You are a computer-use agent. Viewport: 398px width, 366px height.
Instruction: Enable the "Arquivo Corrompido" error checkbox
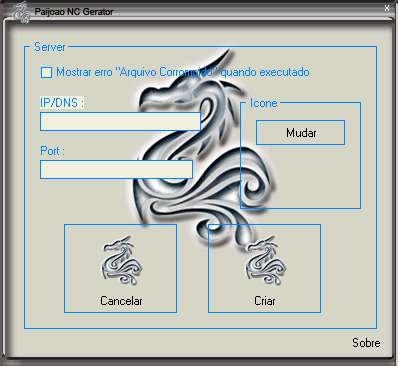click(46, 72)
